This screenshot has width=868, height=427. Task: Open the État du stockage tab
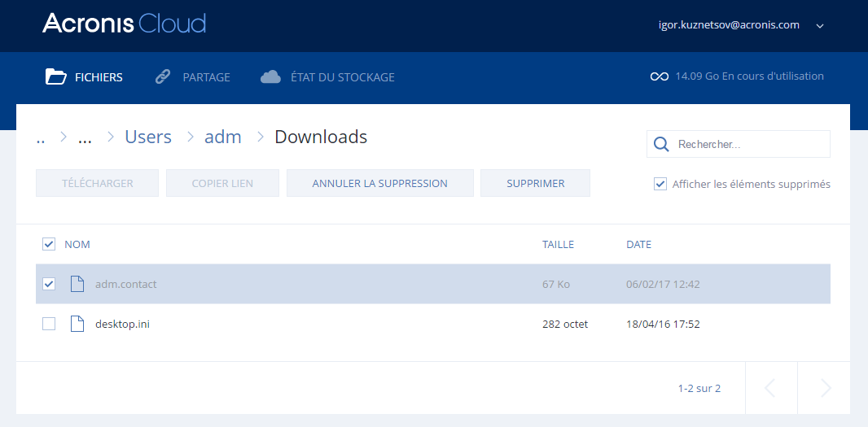coord(342,77)
